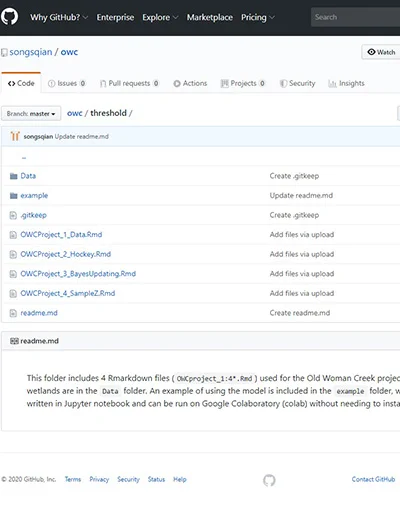
Task: Click the Insights graph icon
Action: click(x=332, y=84)
